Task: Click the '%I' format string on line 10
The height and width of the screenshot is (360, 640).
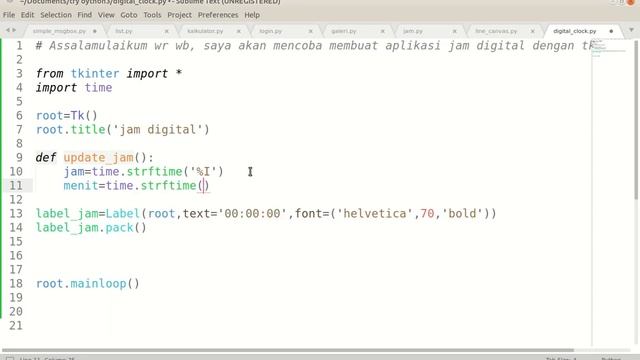Action: (203, 171)
